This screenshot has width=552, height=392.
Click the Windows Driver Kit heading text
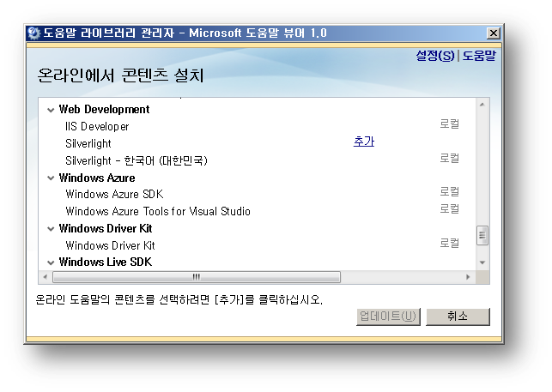tap(106, 229)
